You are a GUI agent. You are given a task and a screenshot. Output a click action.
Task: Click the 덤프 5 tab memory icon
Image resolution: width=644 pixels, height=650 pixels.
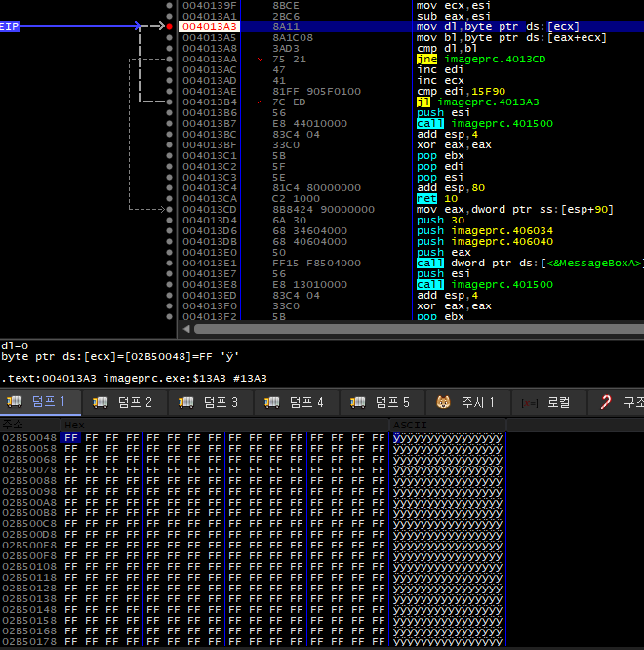(358, 402)
